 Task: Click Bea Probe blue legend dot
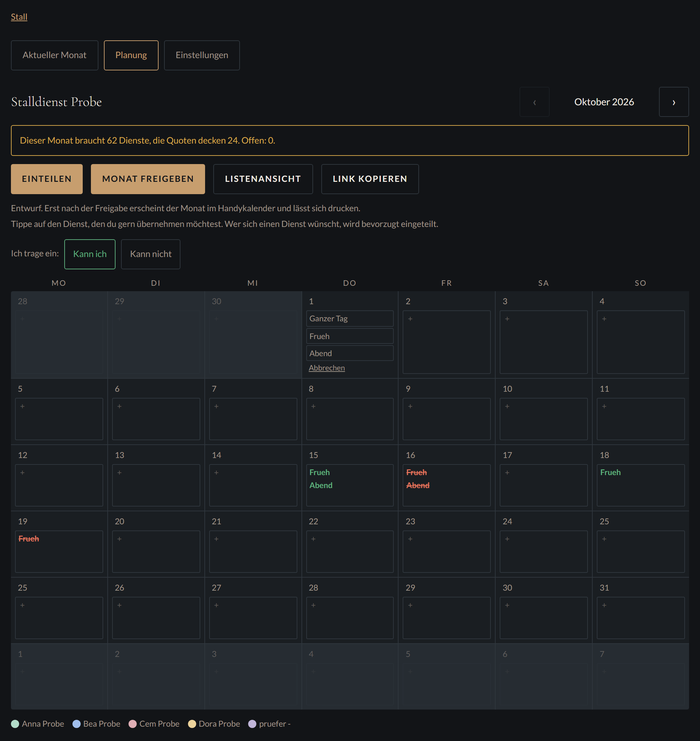[x=77, y=724]
